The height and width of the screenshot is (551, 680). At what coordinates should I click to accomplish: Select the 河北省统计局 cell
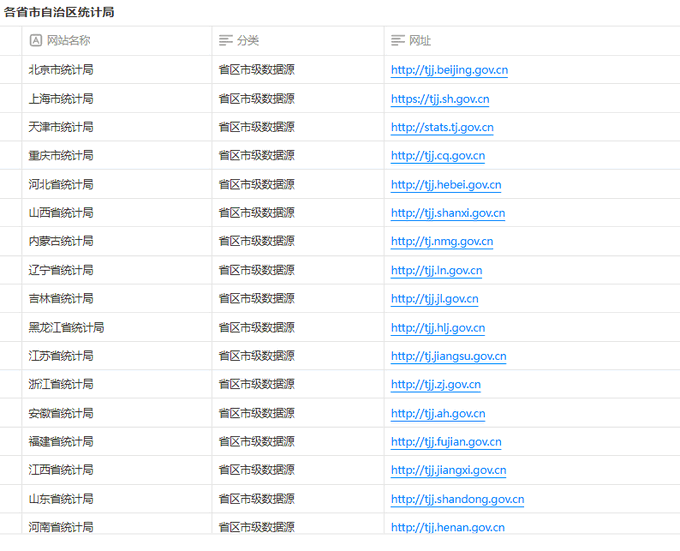pos(117,185)
